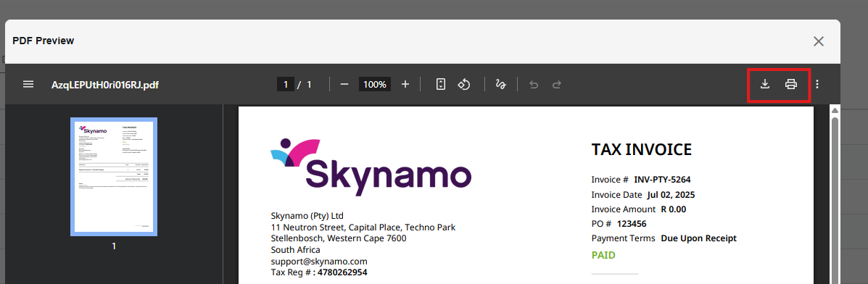The height and width of the screenshot is (284, 868).
Task: Click the scrollbar up arrow
Action: point(835,110)
